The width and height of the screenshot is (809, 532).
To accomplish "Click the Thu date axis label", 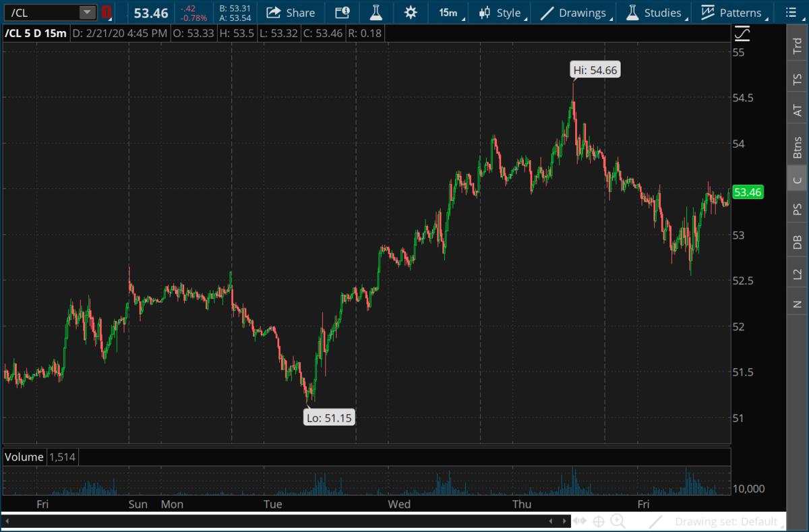I will click(522, 504).
